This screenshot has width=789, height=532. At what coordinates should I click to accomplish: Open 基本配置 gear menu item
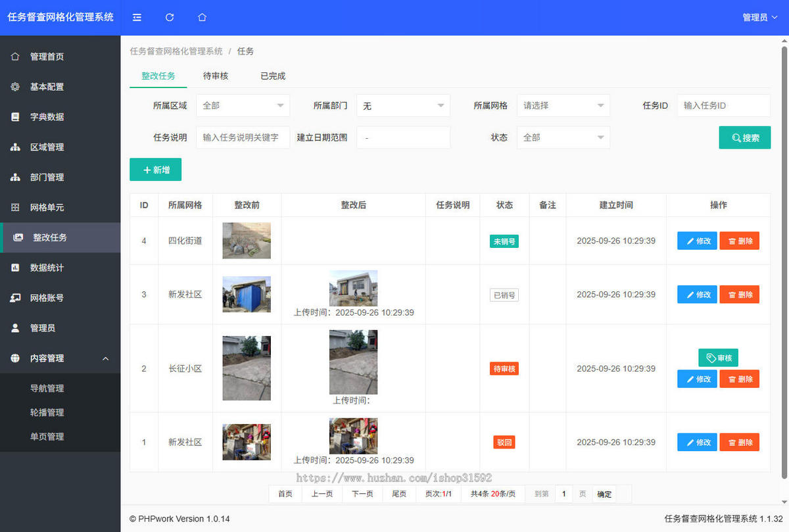[x=60, y=87]
